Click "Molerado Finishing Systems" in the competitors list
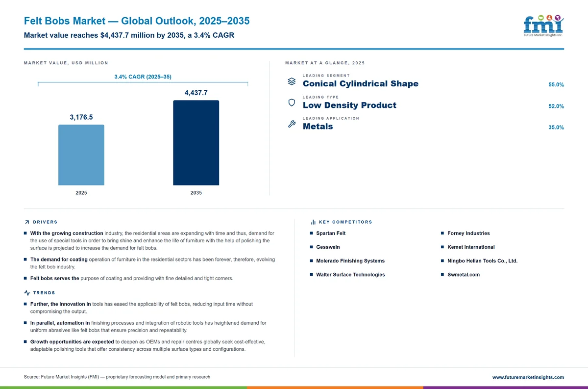This screenshot has height=389, width=588. pos(350,261)
